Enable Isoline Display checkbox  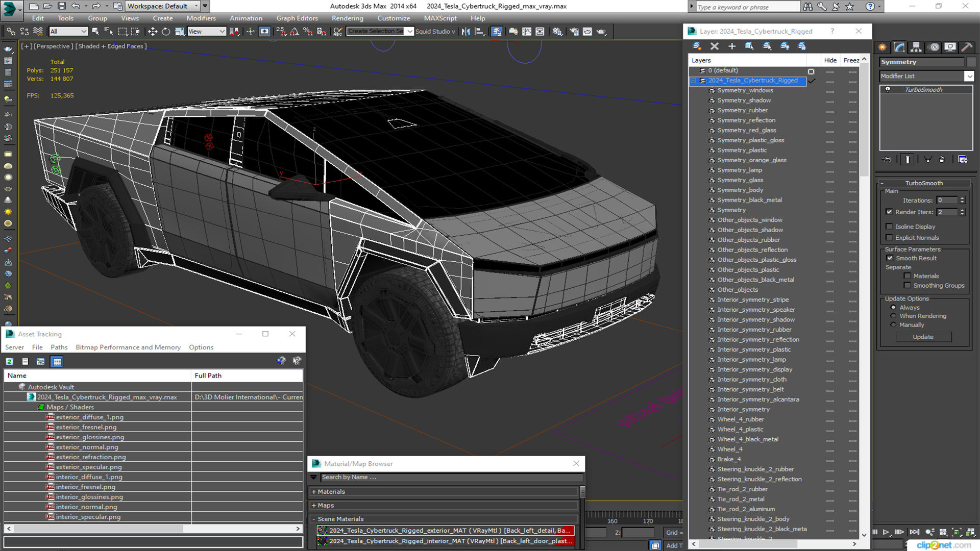889,227
